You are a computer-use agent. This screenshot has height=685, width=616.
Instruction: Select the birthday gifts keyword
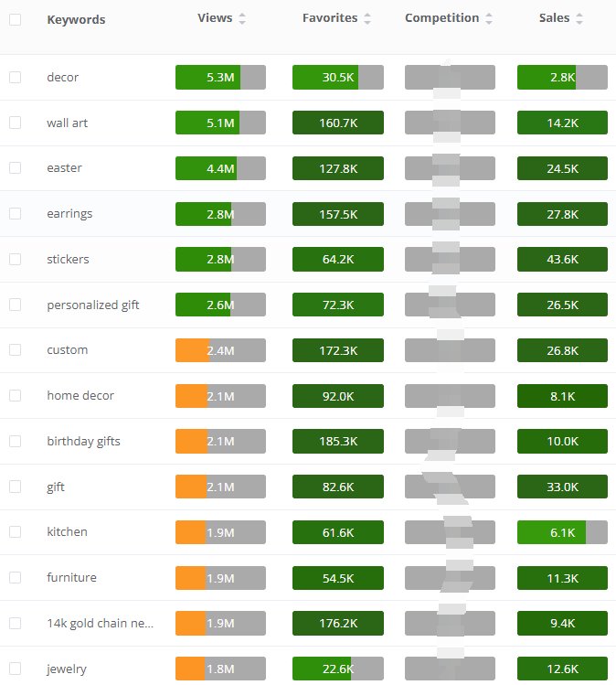click(x=84, y=441)
